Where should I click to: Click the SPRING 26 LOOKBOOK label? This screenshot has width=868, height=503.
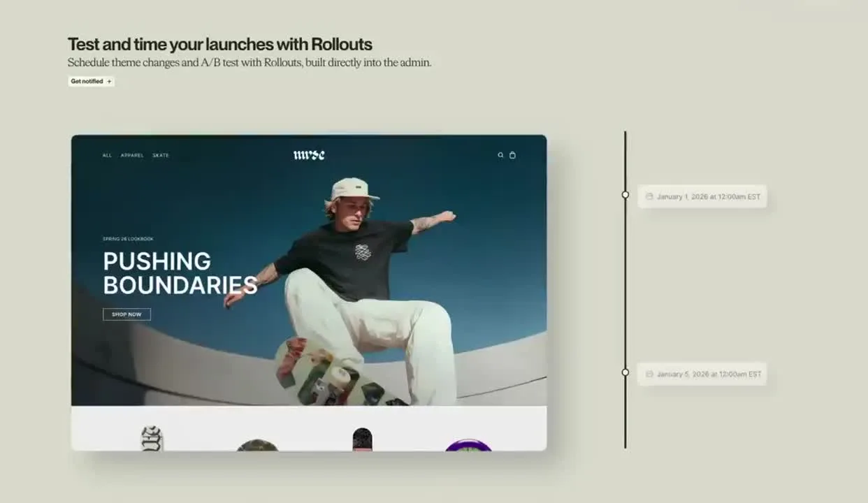click(128, 239)
